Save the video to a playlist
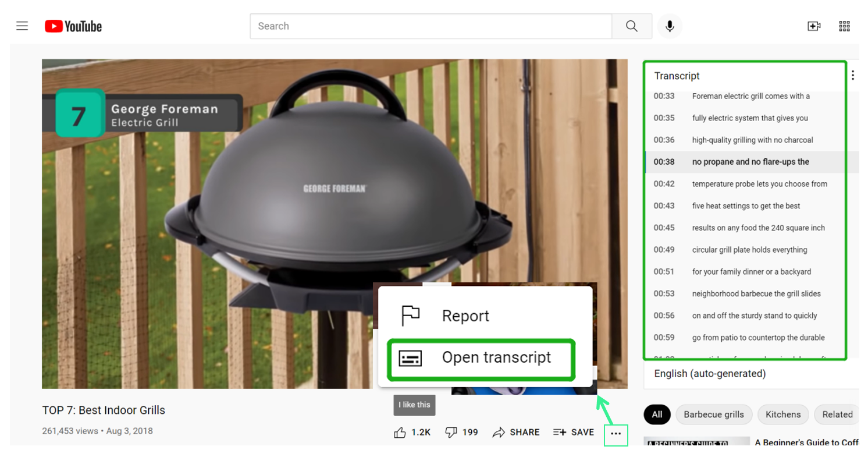Screen dimensions: 868x457 574,432
